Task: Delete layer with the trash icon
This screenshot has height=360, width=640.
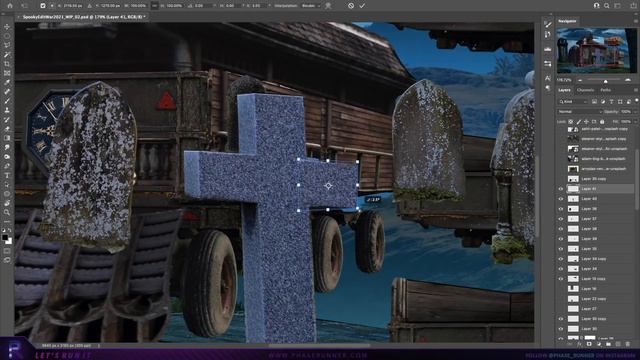Action: (628, 344)
